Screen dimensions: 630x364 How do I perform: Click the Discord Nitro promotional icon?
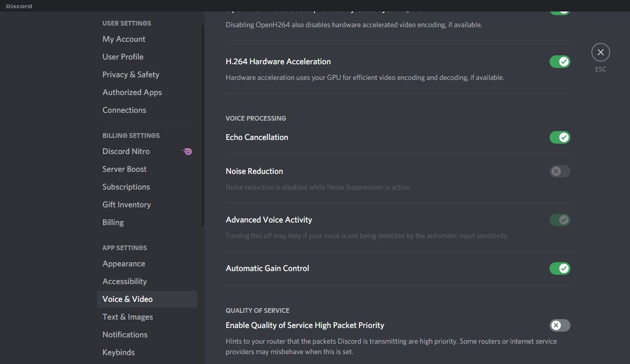(187, 151)
